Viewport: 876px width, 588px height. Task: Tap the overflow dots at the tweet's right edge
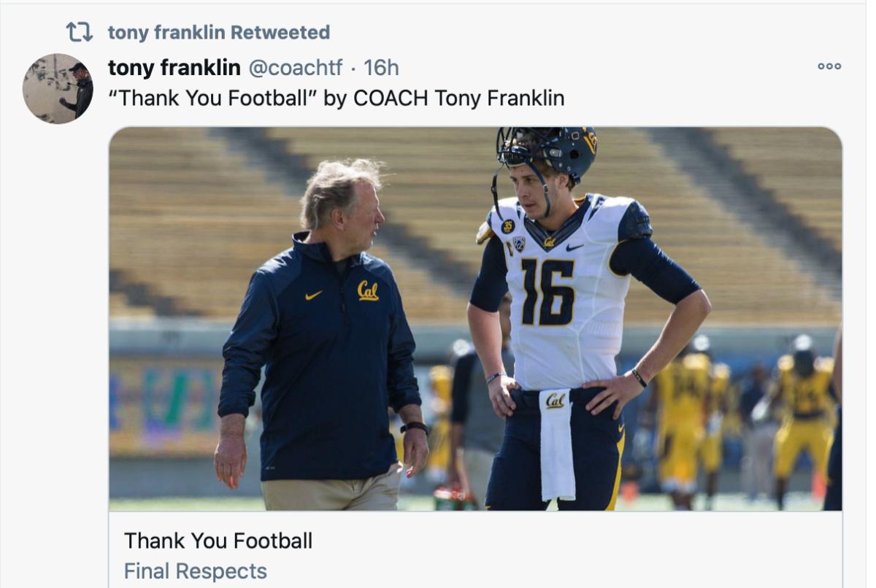829,66
